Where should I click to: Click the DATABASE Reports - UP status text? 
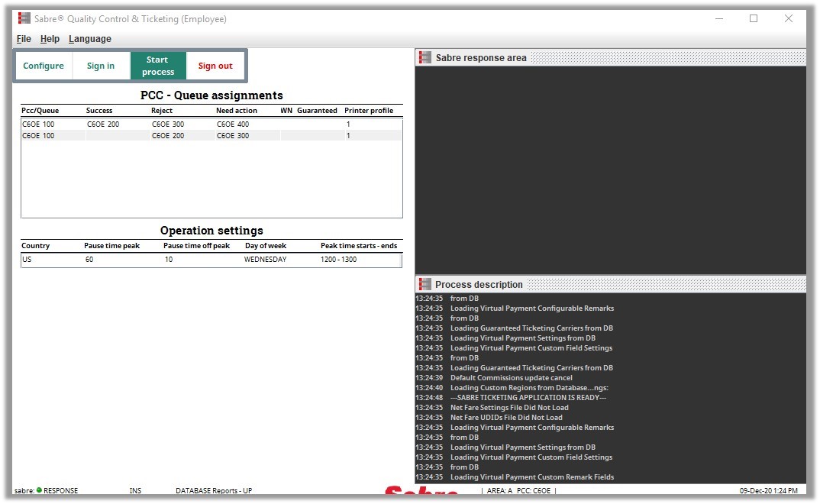(x=214, y=490)
